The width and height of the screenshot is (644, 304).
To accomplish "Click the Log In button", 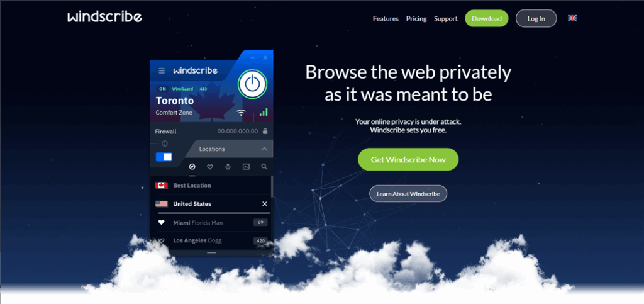I will click(536, 18).
